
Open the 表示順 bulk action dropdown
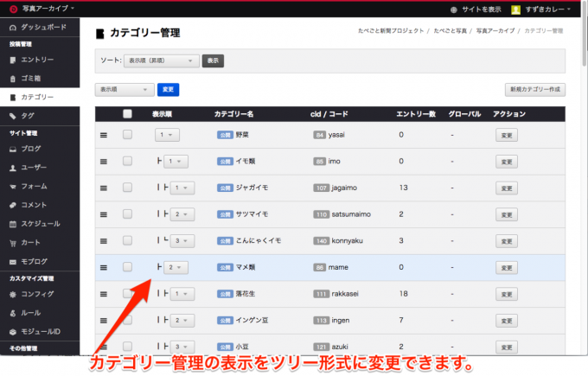tap(125, 89)
